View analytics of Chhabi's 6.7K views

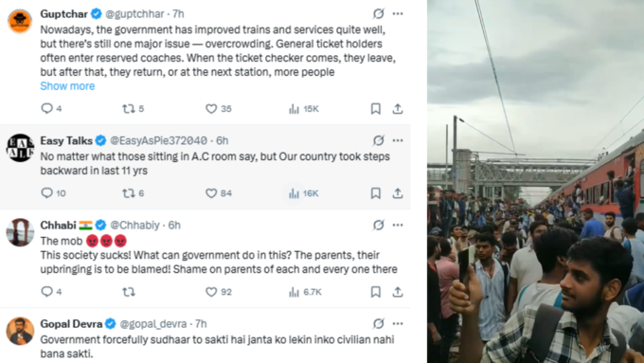coord(305,292)
